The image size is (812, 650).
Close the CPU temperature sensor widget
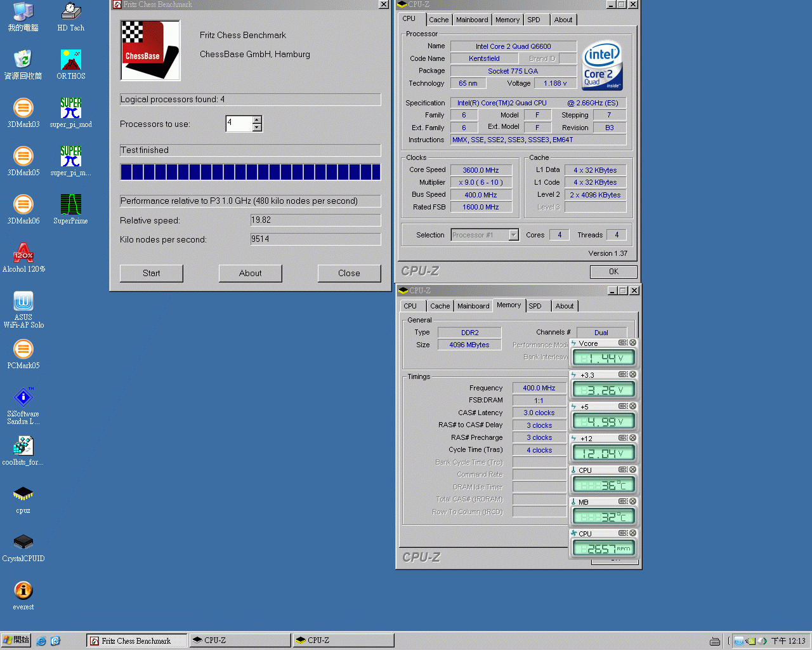point(632,470)
